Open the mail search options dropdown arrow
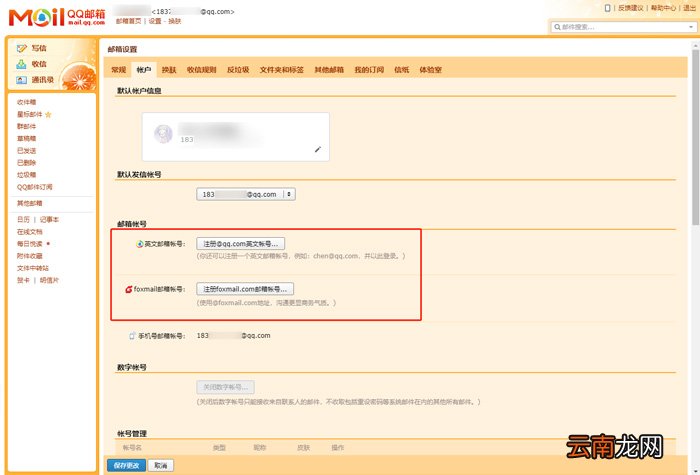Screen dimensions: 700x475 click(691, 27)
